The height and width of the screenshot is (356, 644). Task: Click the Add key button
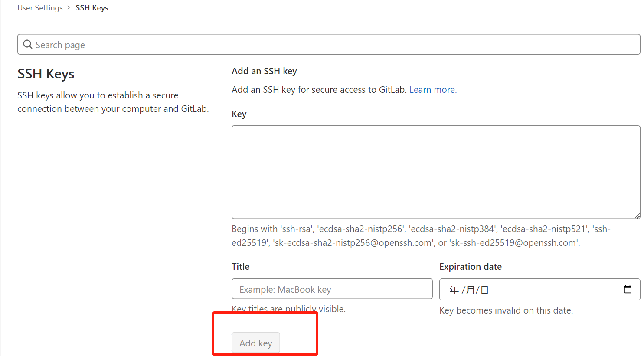[256, 343]
